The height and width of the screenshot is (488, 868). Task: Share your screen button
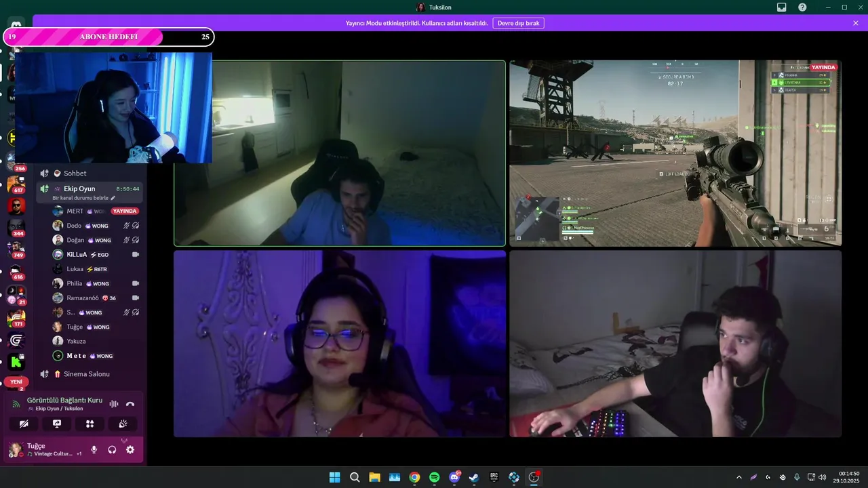(57, 424)
